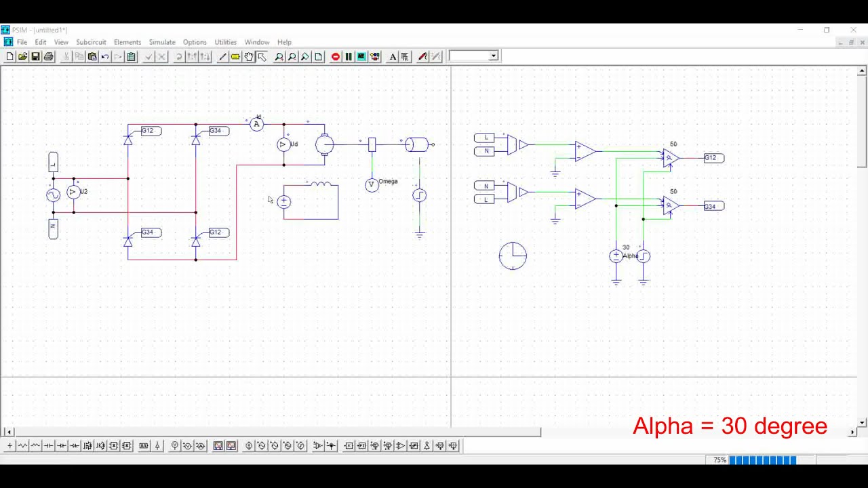Viewport: 868px width, 488px height.
Task: Click the horizontal scrollbar thumb
Action: (277, 431)
